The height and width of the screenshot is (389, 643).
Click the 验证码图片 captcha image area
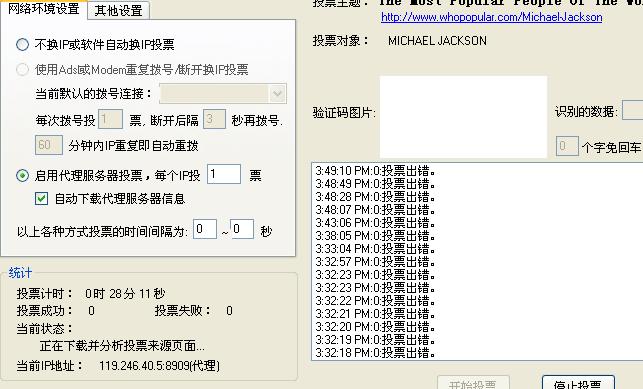point(463,117)
